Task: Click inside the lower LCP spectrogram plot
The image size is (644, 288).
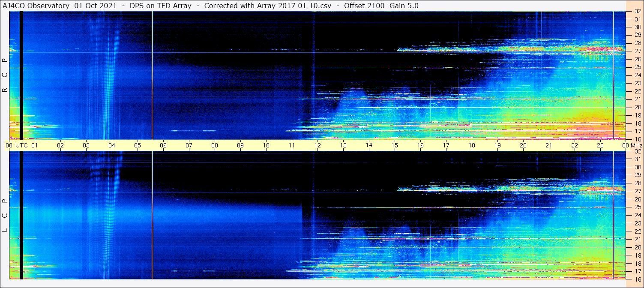Action: pos(318,215)
